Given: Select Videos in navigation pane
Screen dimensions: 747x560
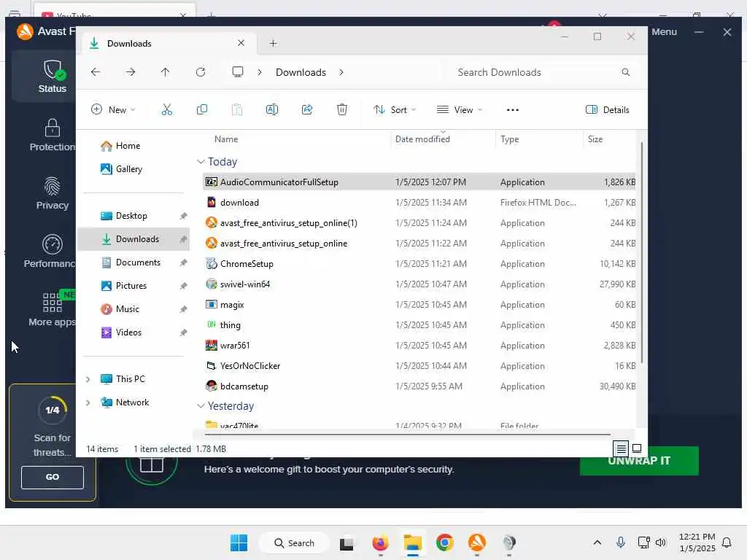Looking at the screenshot, I should [134, 332].
